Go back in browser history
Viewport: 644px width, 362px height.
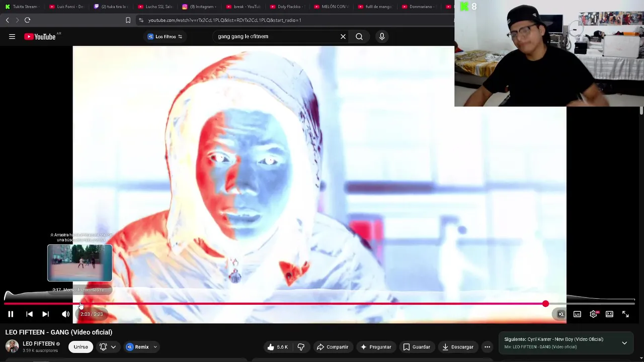[7, 20]
